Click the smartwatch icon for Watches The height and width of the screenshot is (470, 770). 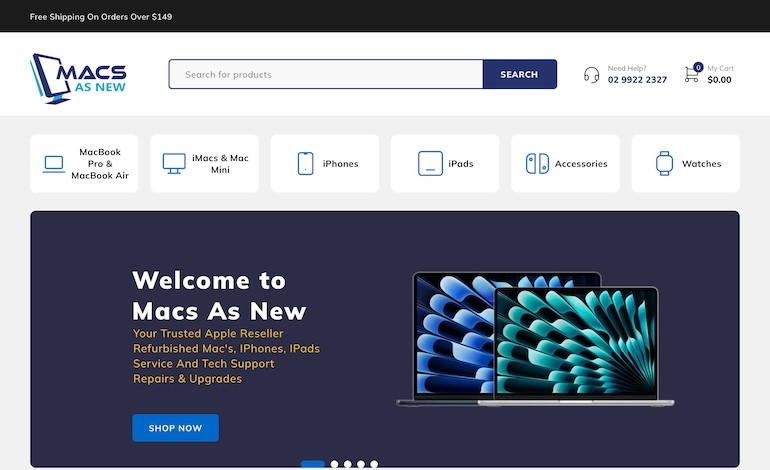pyautogui.click(x=664, y=164)
